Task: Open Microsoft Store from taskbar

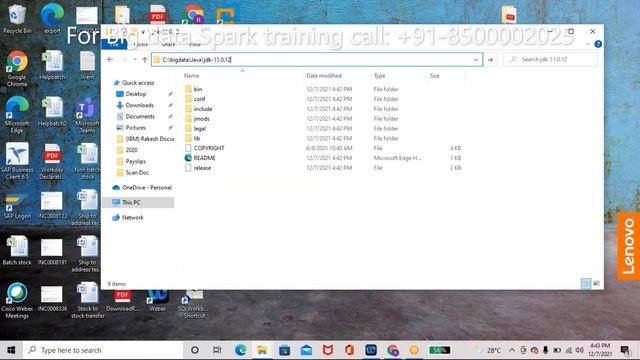Action: [x=284, y=350]
